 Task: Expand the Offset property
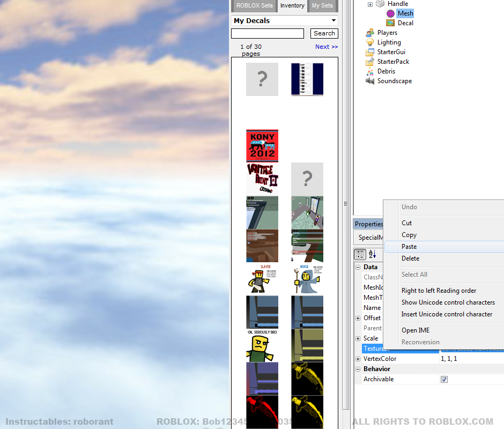point(358,319)
